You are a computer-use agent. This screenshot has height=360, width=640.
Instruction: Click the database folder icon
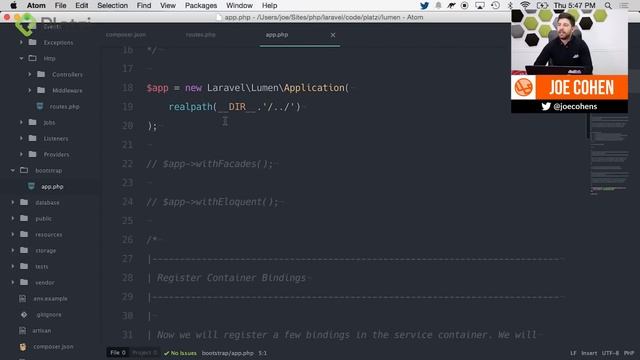[24, 202]
